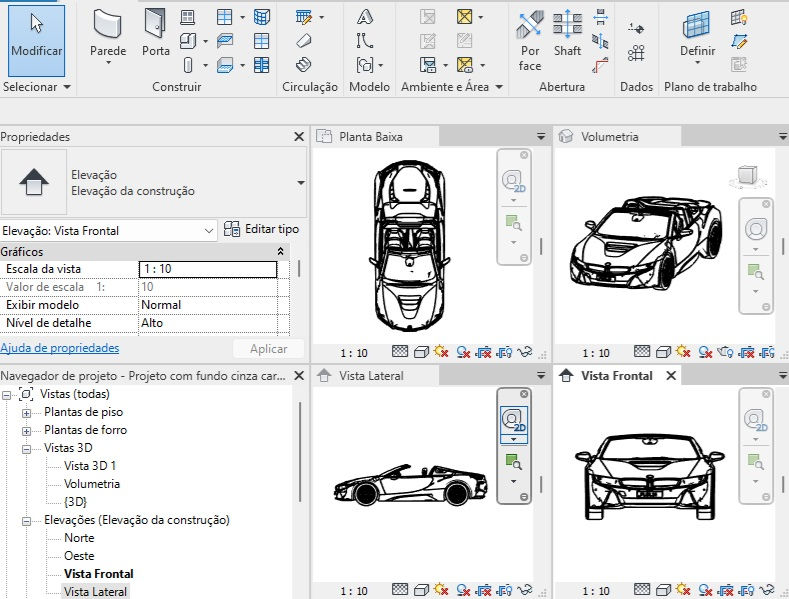Collapse the Gráficos properties group
This screenshot has width=789, height=599.
(280, 251)
